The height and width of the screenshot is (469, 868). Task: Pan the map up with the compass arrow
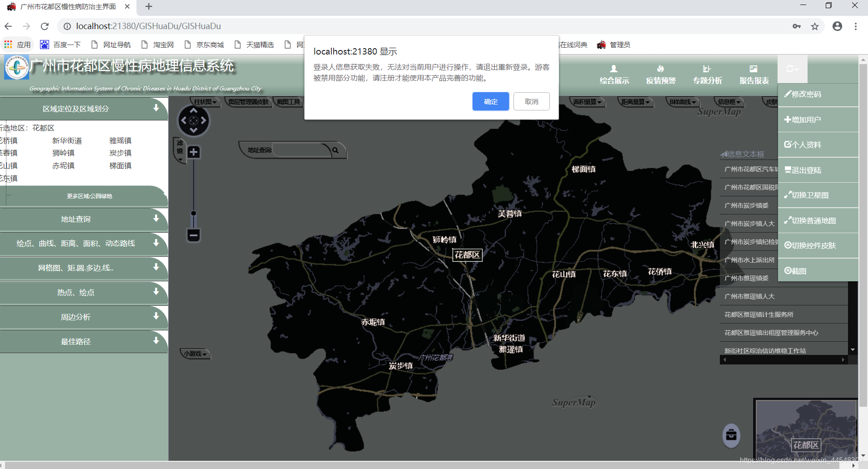(x=194, y=110)
